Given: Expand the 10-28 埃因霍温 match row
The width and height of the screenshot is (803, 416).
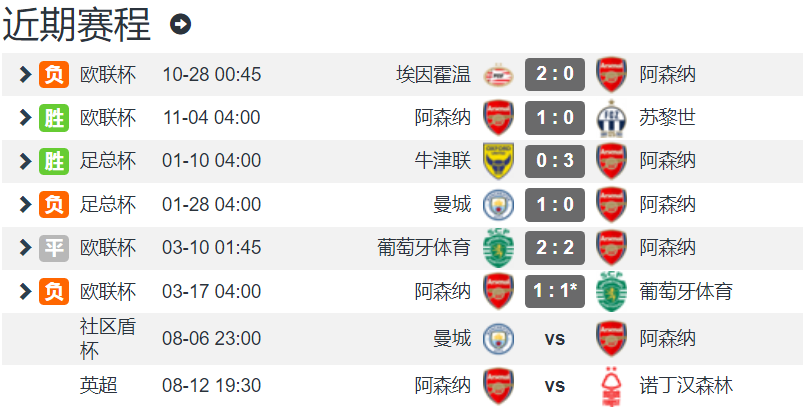Looking at the screenshot, I should [x=26, y=74].
